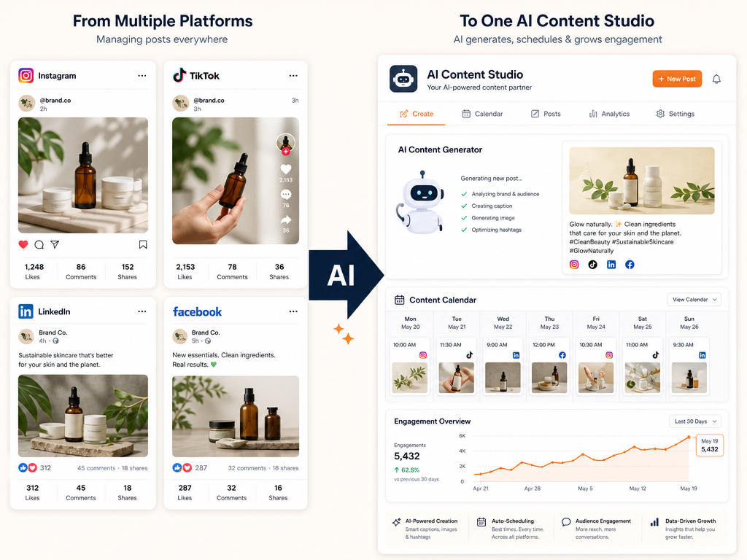
Task: Toggle the Optimizing hashtags checkmark
Action: click(464, 230)
